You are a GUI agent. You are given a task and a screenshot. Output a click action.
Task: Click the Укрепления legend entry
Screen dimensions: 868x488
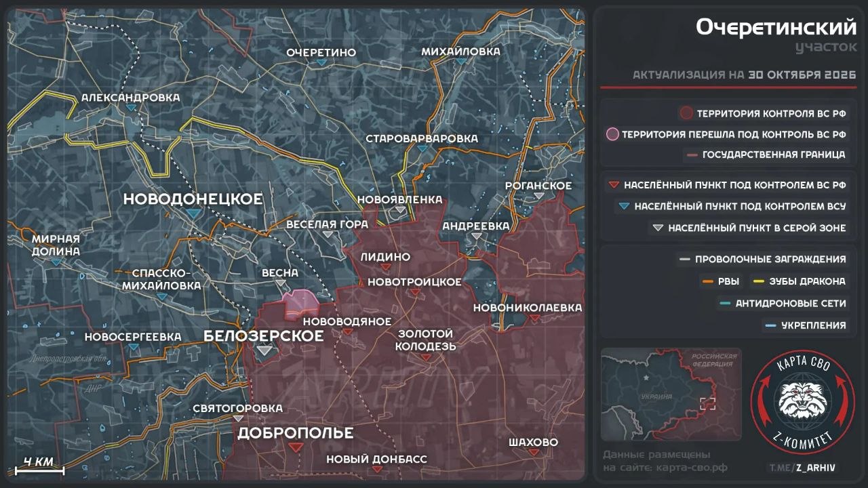806,325
